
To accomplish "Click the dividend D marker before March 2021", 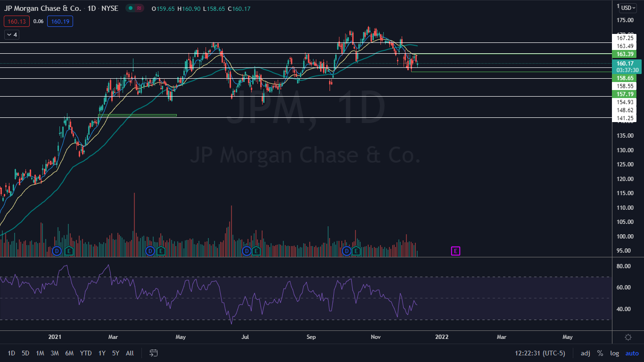I will pyautogui.click(x=58, y=251).
